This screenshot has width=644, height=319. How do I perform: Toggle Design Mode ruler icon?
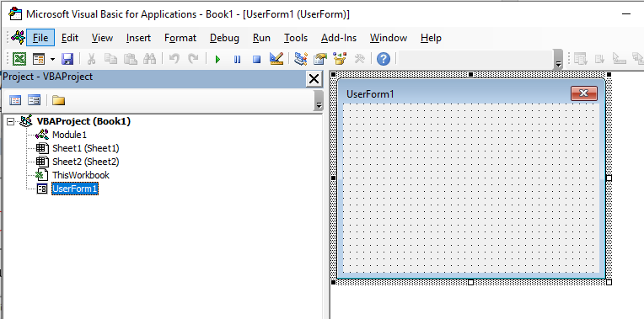point(276,59)
